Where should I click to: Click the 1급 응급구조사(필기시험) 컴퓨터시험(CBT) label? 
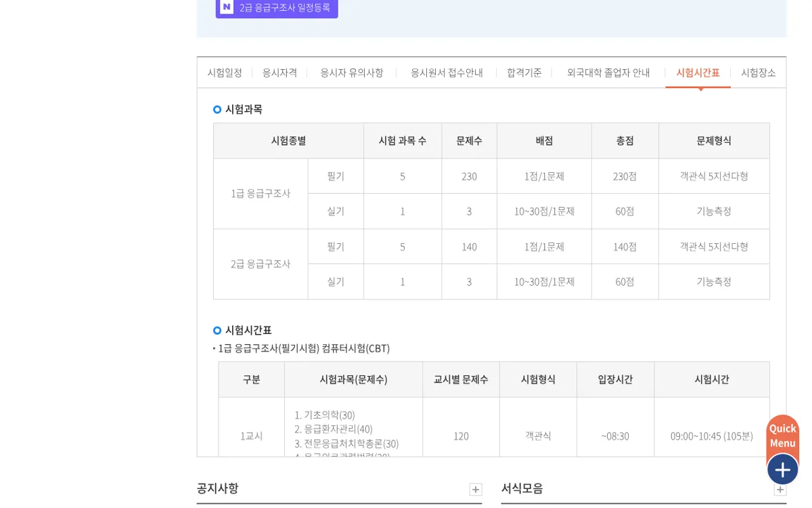pyautogui.click(x=304, y=348)
